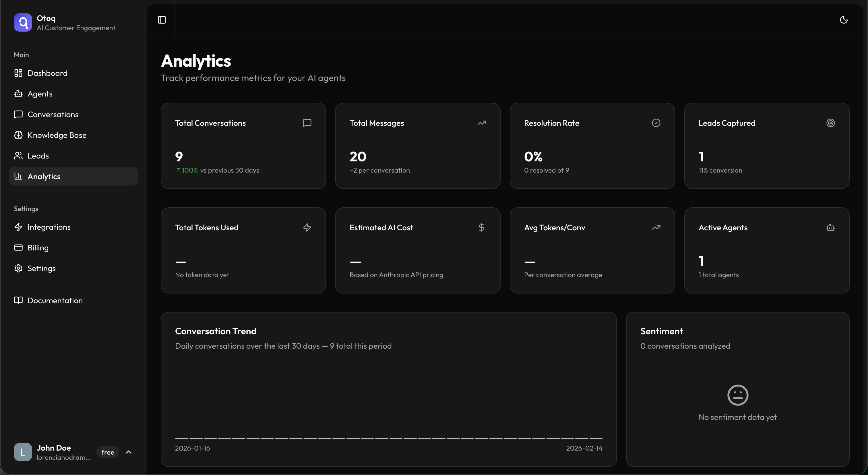
Task: Click the Otoq logo icon
Action: (x=23, y=23)
